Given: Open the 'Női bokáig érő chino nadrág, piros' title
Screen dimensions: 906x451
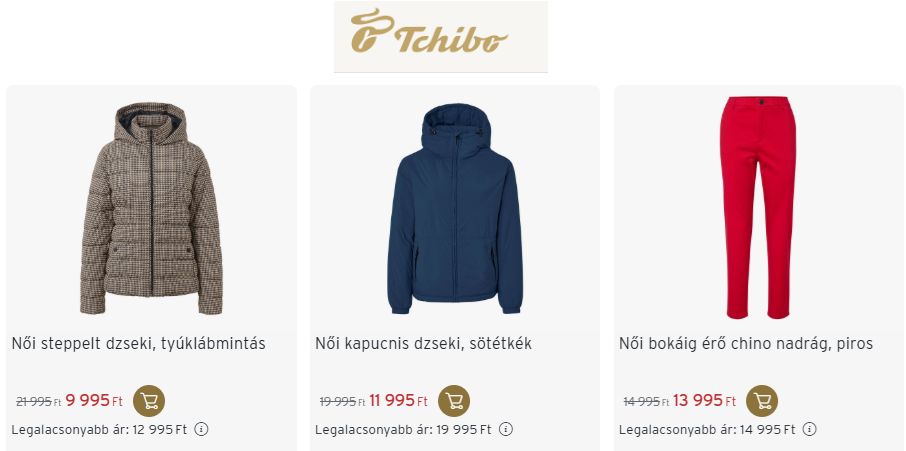Looking at the screenshot, I should [x=746, y=344].
